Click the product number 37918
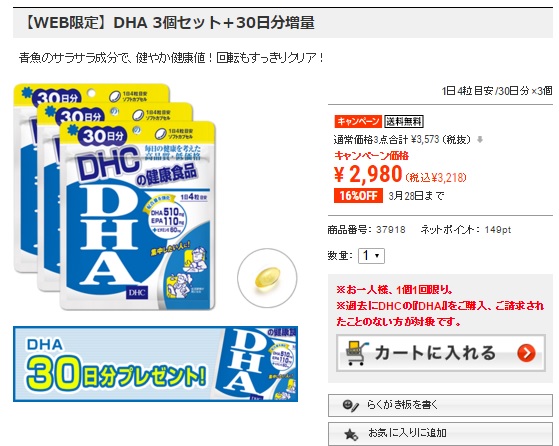The height and width of the screenshot is (446, 559). tap(391, 230)
